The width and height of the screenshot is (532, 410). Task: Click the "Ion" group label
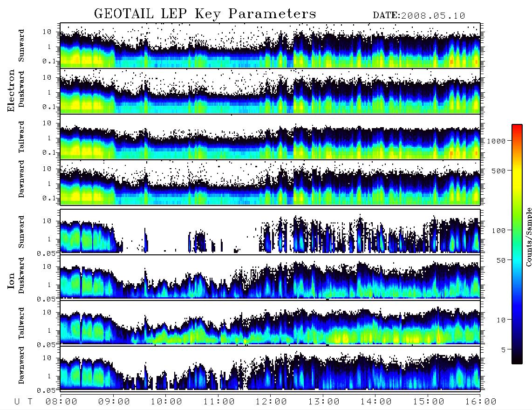11,280
